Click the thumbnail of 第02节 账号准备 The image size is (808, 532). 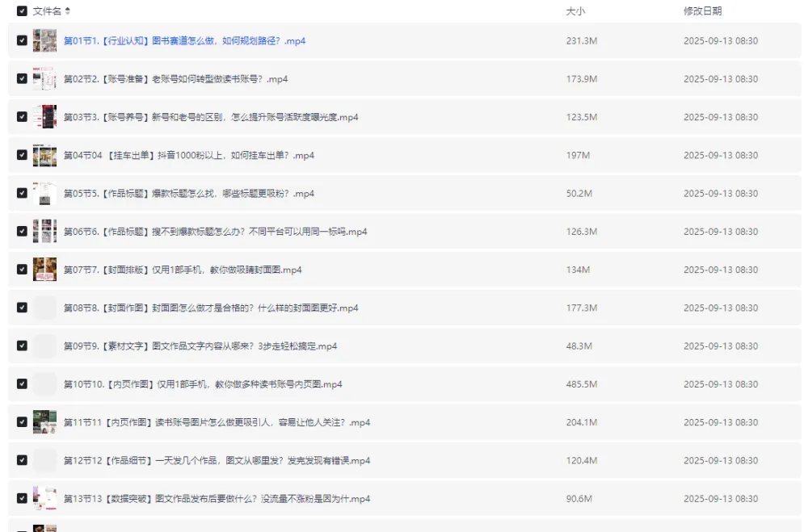pyautogui.click(x=44, y=78)
